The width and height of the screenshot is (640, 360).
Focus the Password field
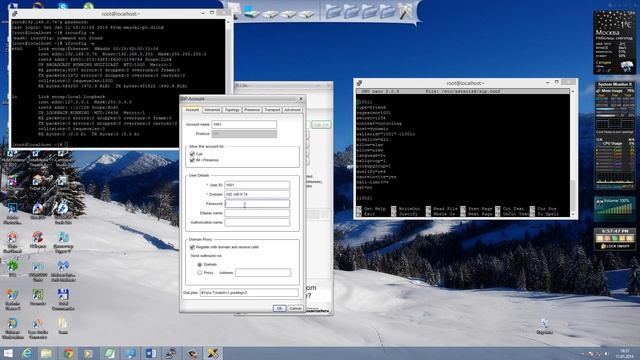[x=257, y=204]
